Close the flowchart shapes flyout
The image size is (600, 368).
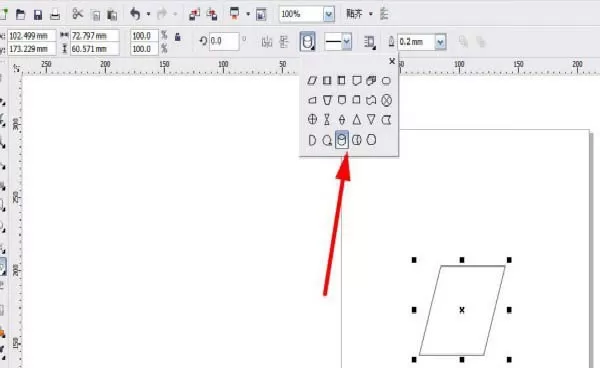[x=392, y=61]
